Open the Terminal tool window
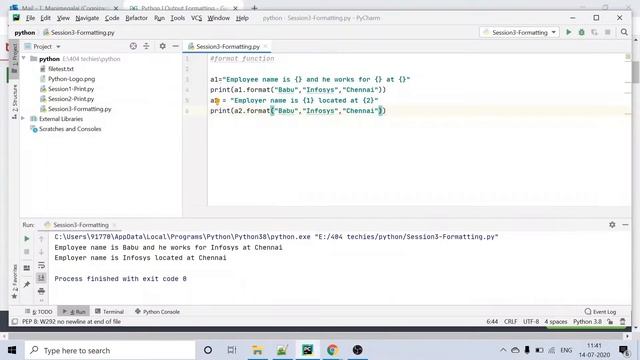 (x=109, y=311)
